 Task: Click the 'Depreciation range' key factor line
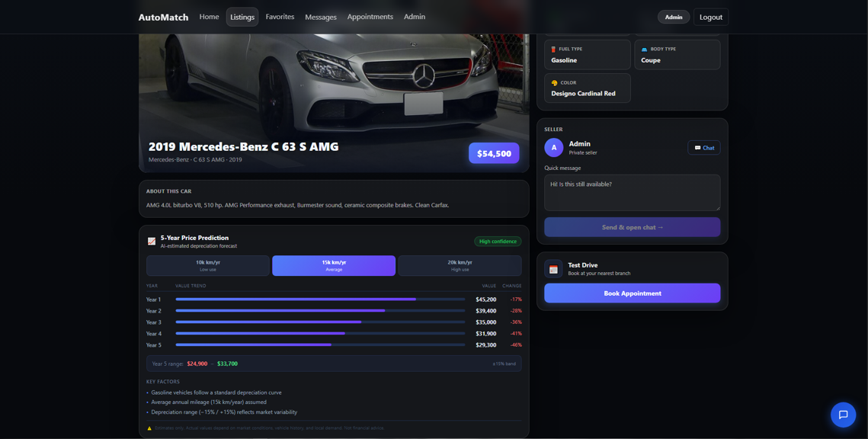(x=224, y=412)
